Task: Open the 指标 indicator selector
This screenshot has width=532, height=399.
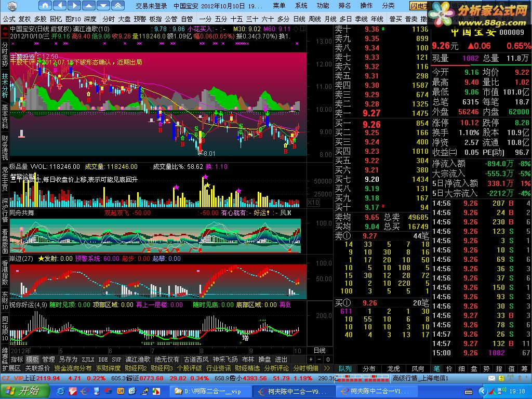Action: click(x=17, y=360)
